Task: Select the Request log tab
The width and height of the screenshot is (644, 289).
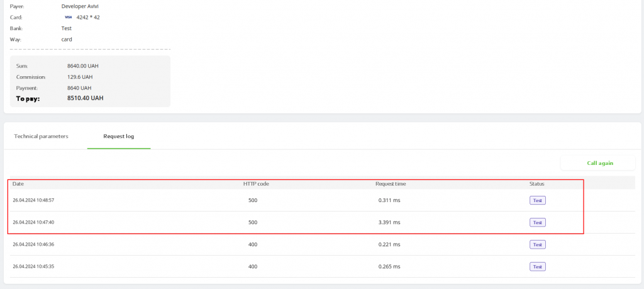Action: [x=118, y=136]
